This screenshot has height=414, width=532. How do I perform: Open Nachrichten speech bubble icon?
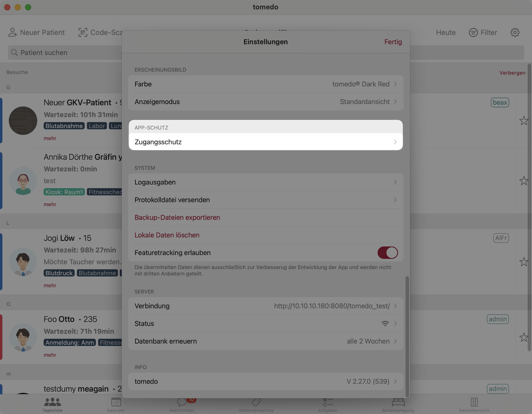[x=182, y=402]
